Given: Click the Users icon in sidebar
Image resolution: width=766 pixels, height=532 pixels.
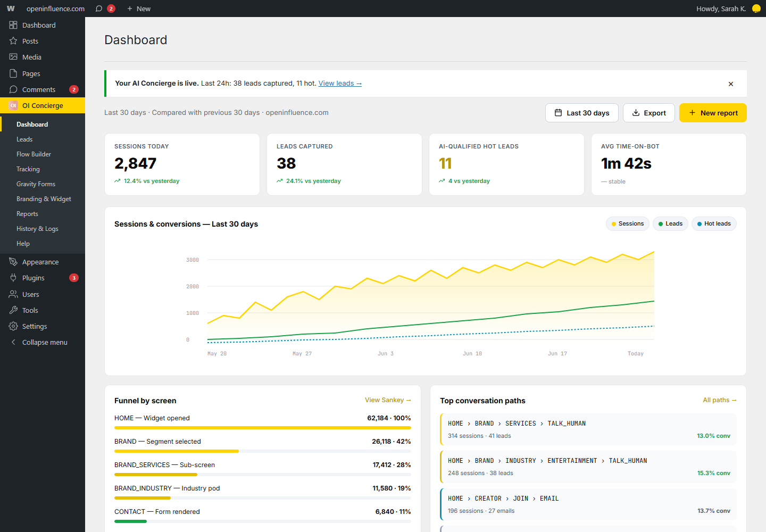Looking at the screenshot, I should click(x=13, y=294).
